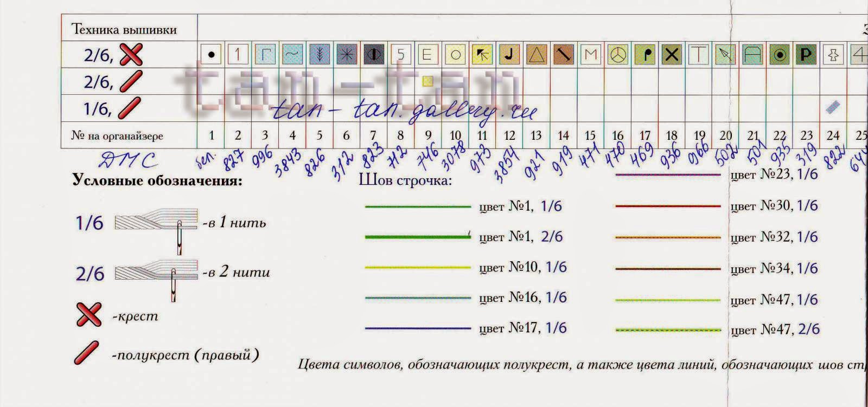
Task: Click the 'цвет №32, 1/6' label
Action: (x=774, y=237)
